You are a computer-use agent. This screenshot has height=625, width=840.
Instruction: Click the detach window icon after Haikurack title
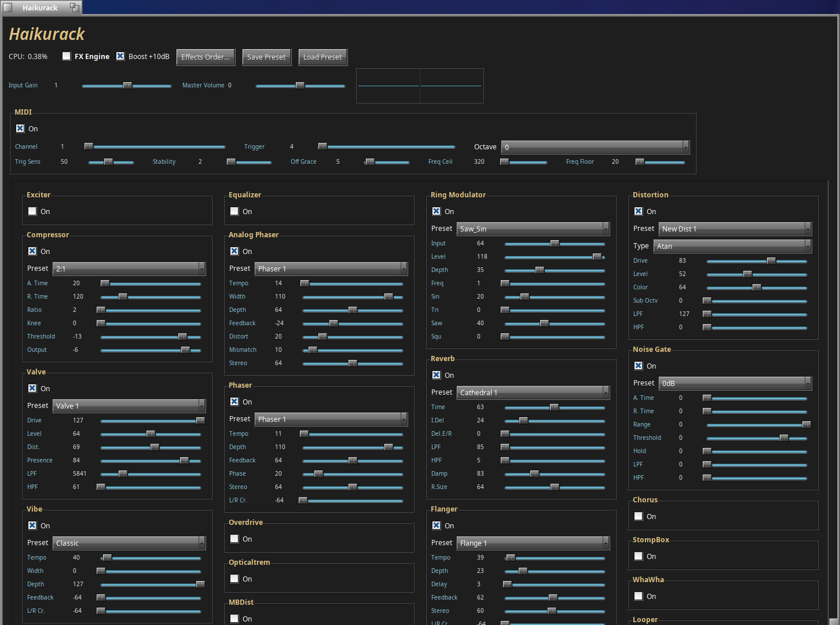(x=75, y=8)
